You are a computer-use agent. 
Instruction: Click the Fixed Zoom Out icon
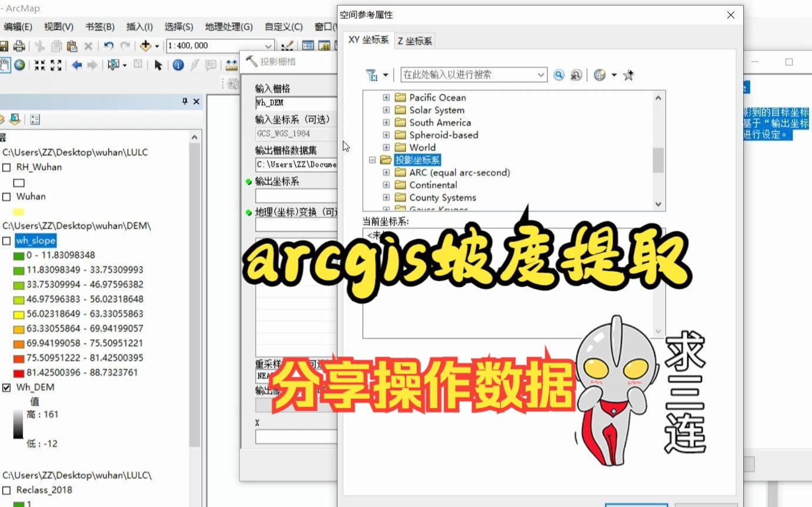(x=56, y=65)
